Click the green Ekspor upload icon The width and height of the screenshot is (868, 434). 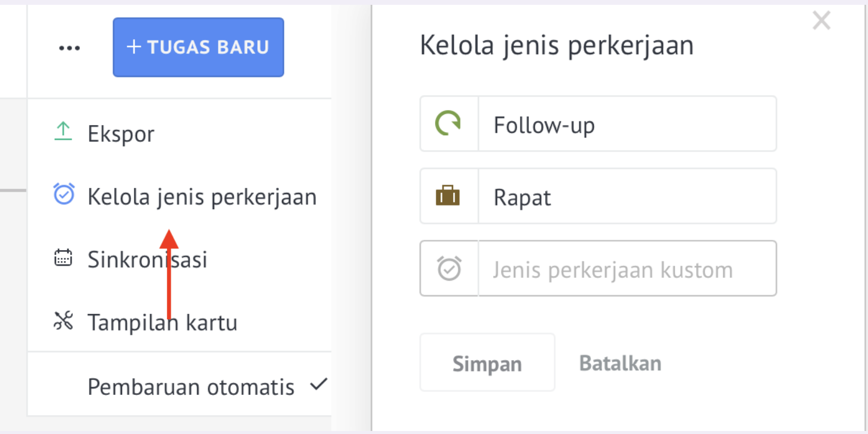coord(63,132)
